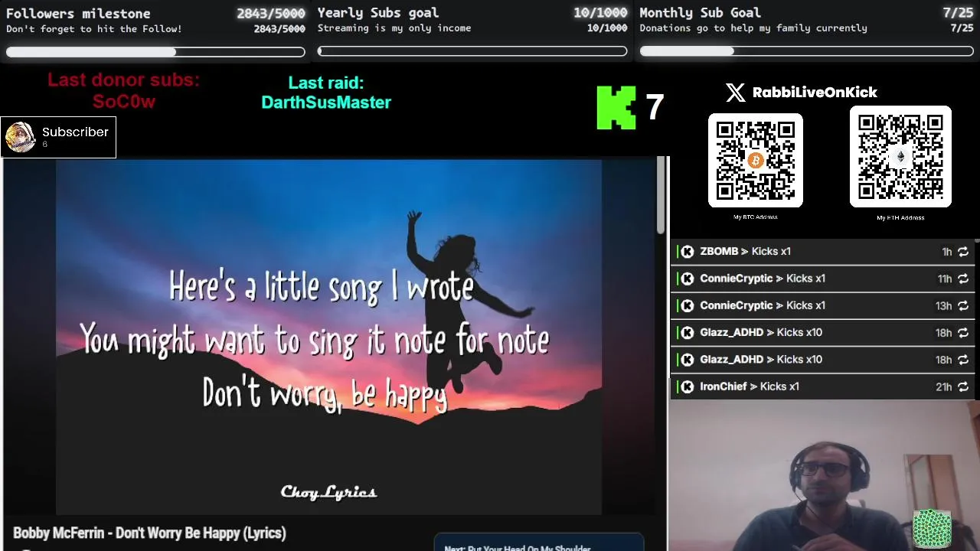Click the Kick icon in IronChief row

(688, 386)
